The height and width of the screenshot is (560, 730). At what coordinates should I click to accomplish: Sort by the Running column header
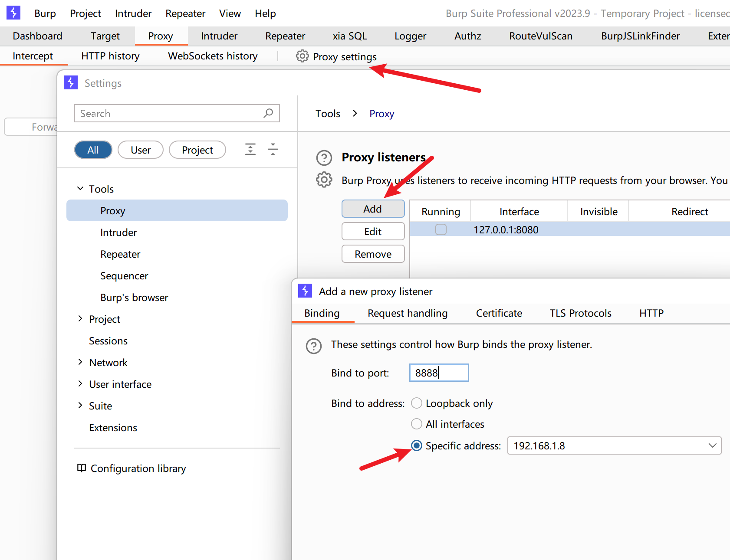441,211
